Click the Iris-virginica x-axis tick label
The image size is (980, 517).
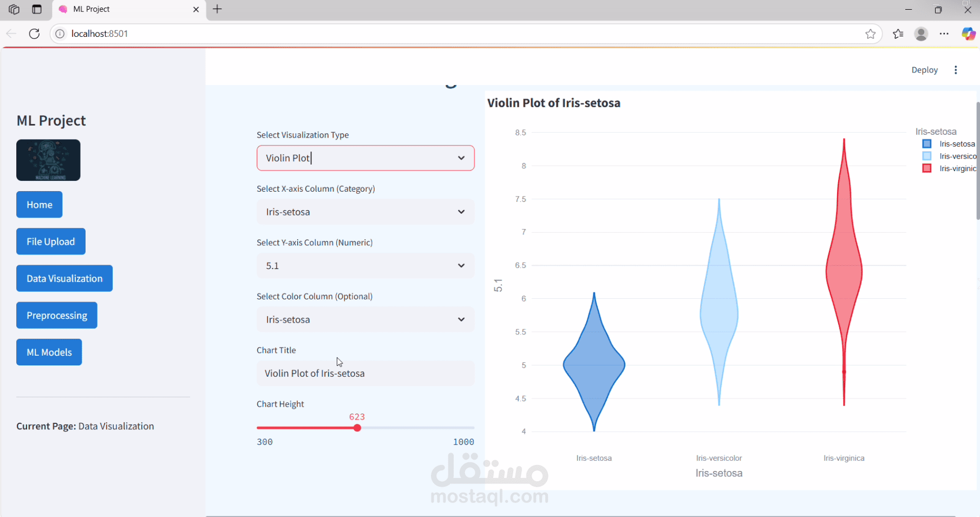tap(844, 458)
